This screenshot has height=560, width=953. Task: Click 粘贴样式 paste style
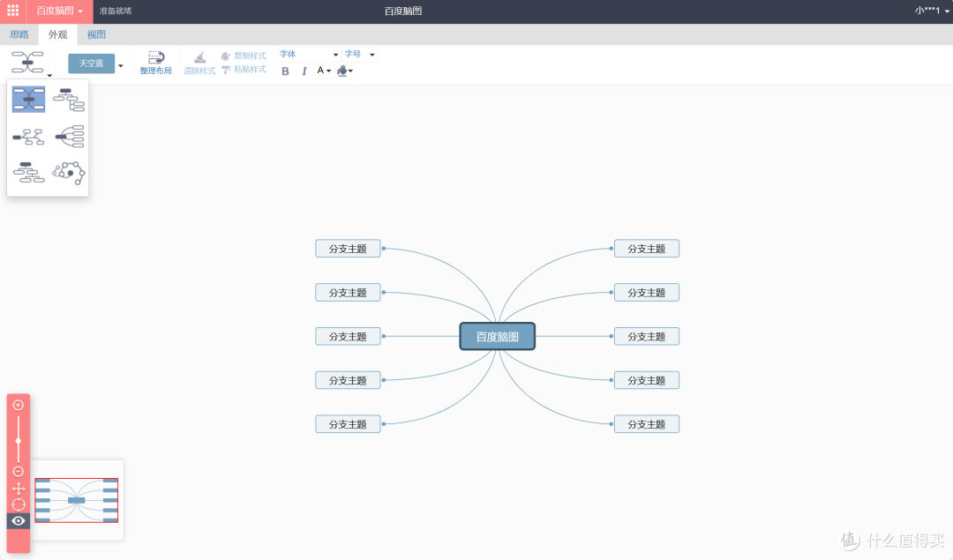click(x=244, y=70)
